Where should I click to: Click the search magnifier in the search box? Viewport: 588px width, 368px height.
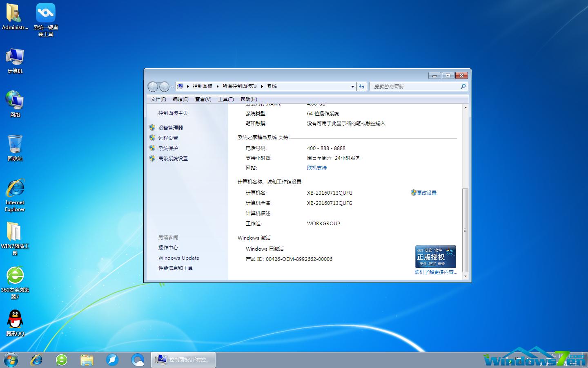463,86
